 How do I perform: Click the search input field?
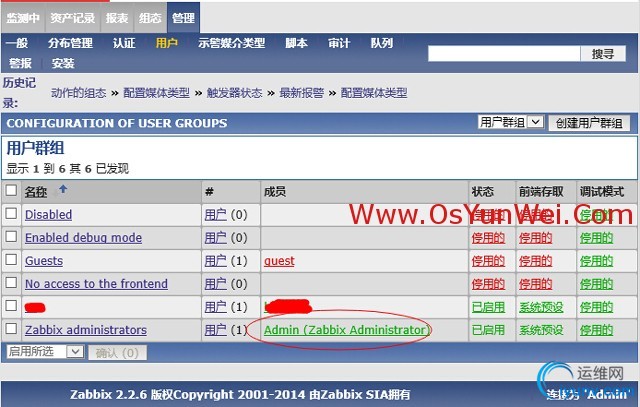(504, 53)
